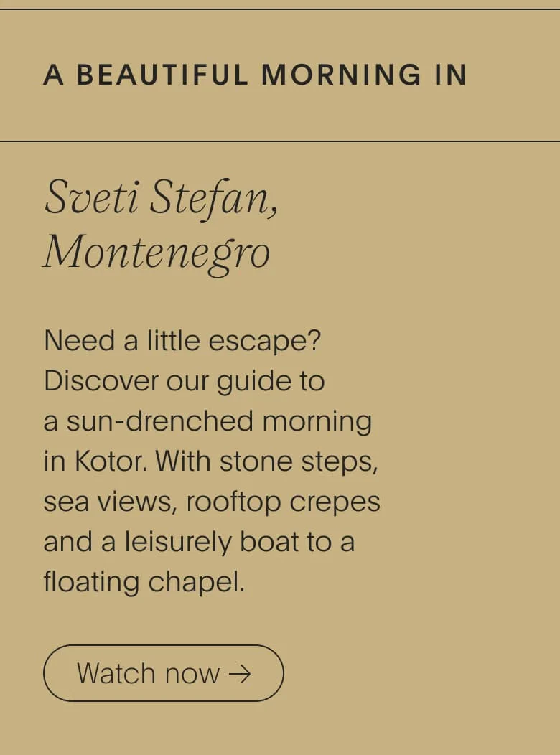Click the 'stone steps,' phrase
560x755 pixels.
pos(299,461)
